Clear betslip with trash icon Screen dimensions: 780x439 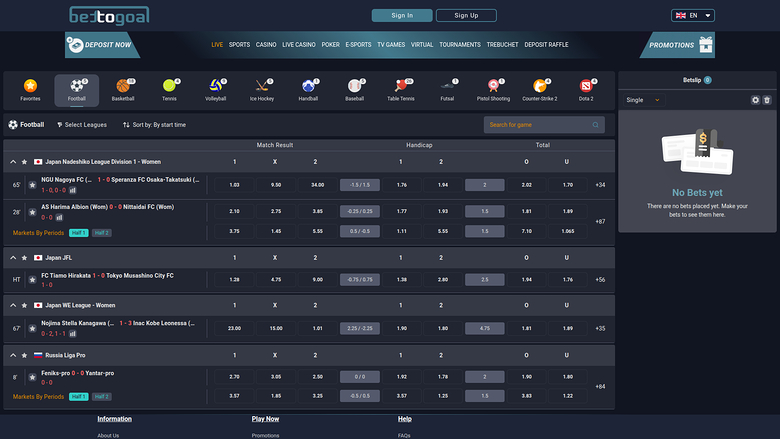pyautogui.click(x=767, y=100)
